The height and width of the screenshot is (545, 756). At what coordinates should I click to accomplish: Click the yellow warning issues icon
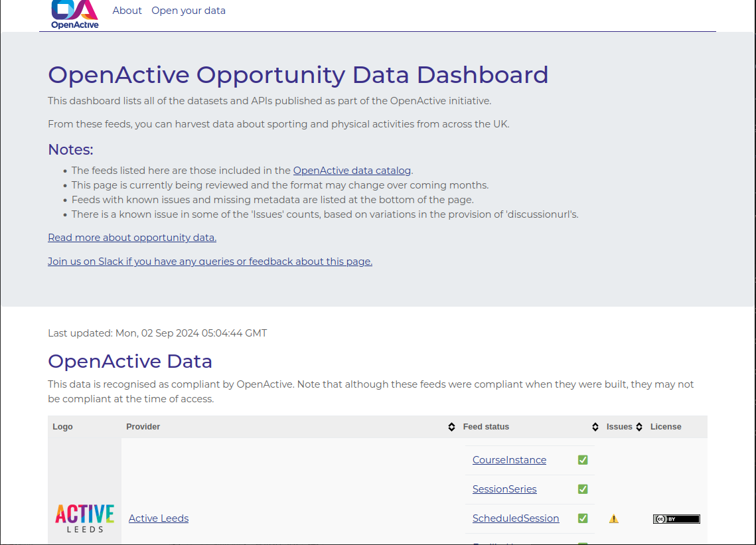click(613, 519)
